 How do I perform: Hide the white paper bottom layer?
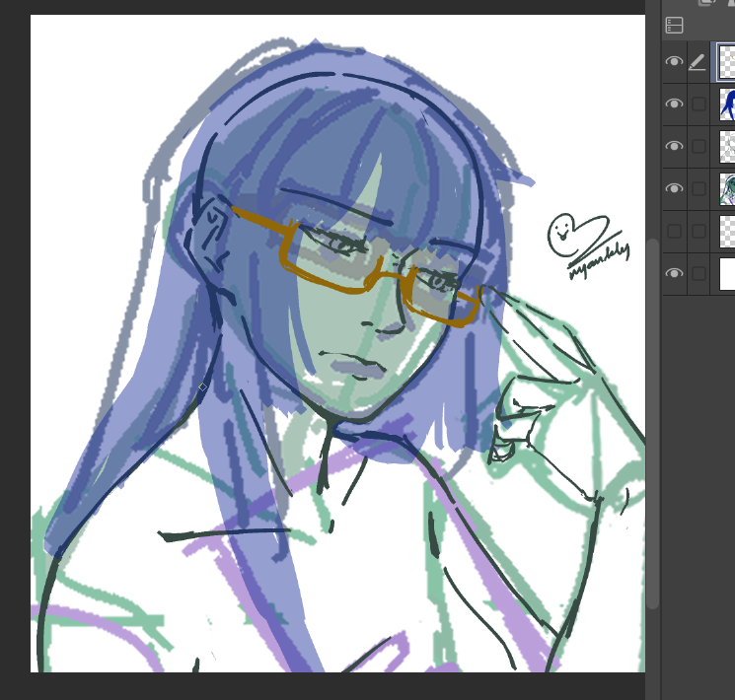point(674,273)
